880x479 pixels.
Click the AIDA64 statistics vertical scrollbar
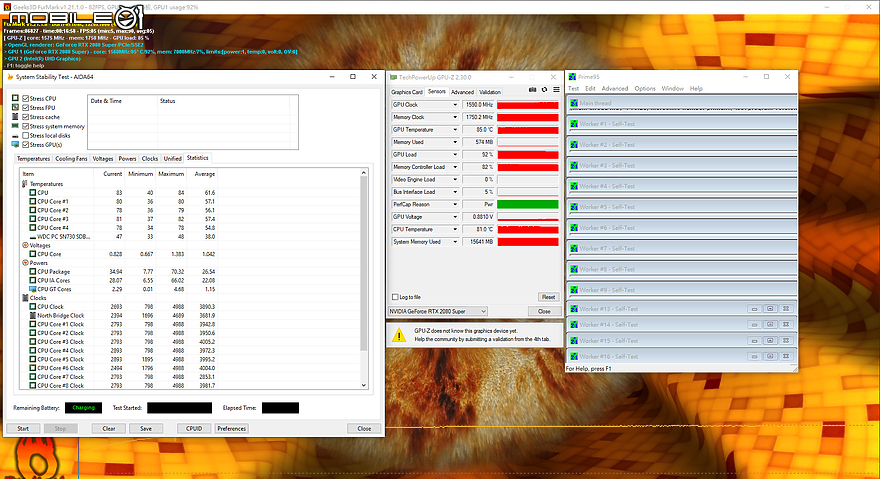tap(364, 279)
